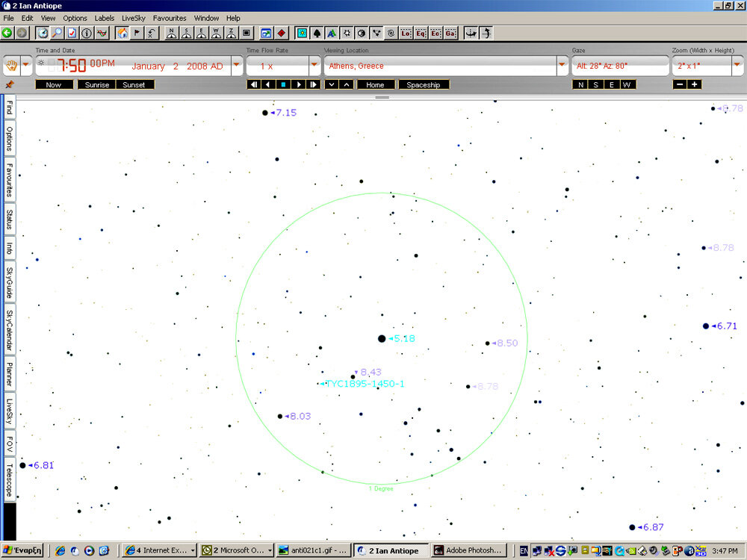Open the Viewing Location dropdown arrow
The width and height of the screenshot is (747, 560).
click(562, 66)
